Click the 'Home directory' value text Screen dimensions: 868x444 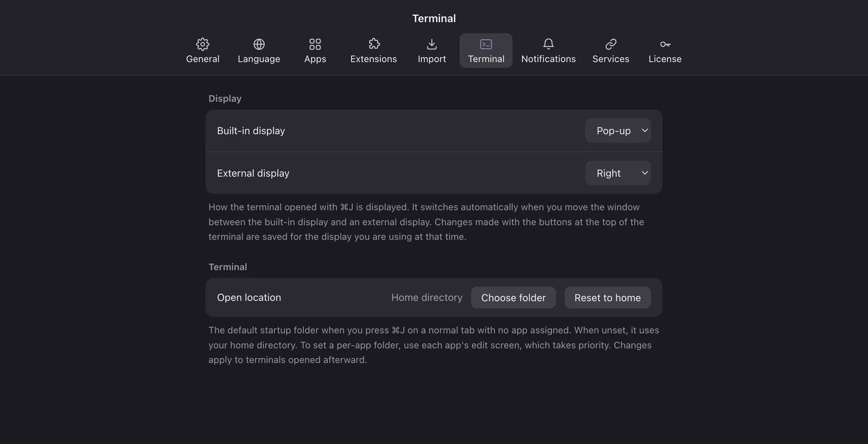(427, 297)
